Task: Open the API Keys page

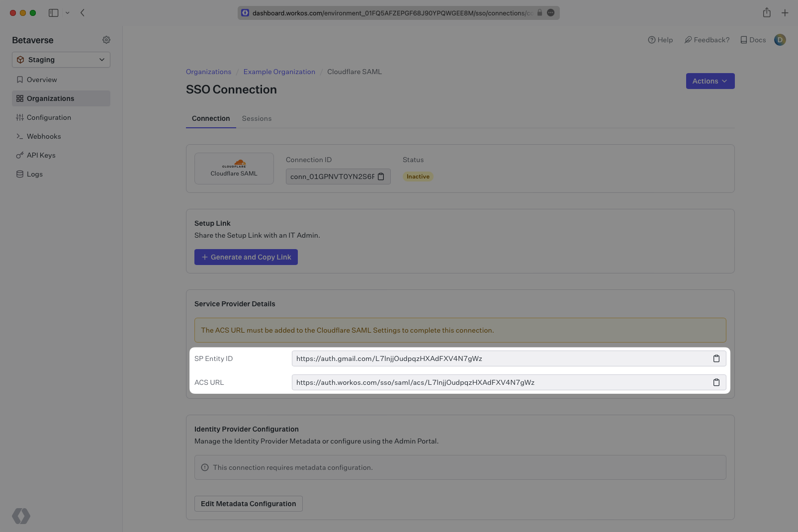Action: 41,155
